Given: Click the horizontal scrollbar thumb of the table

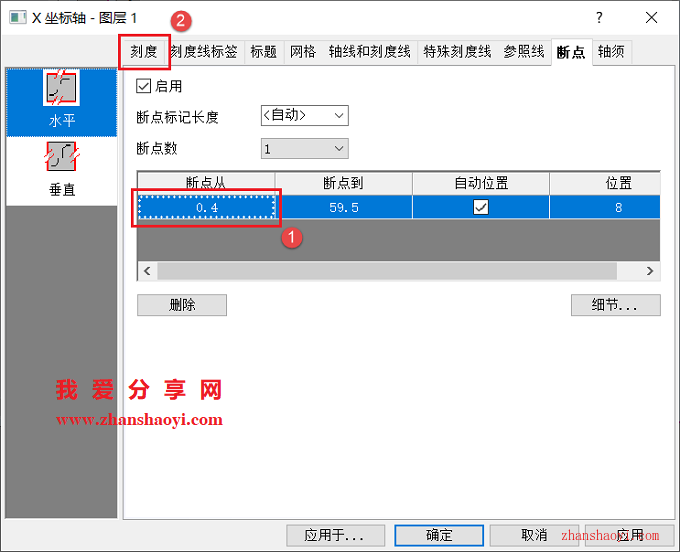Looking at the screenshot, I should pyautogui.click(x=387, y=271).
